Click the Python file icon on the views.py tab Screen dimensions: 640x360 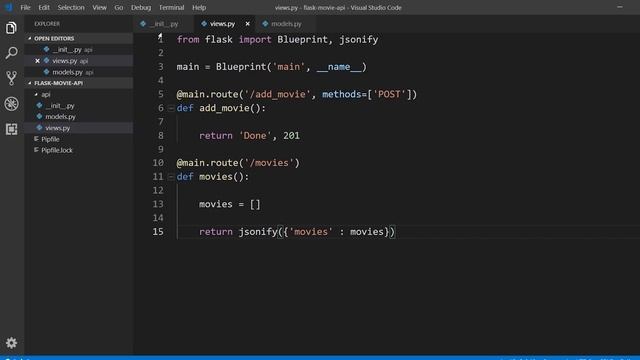tap(204, 24)
